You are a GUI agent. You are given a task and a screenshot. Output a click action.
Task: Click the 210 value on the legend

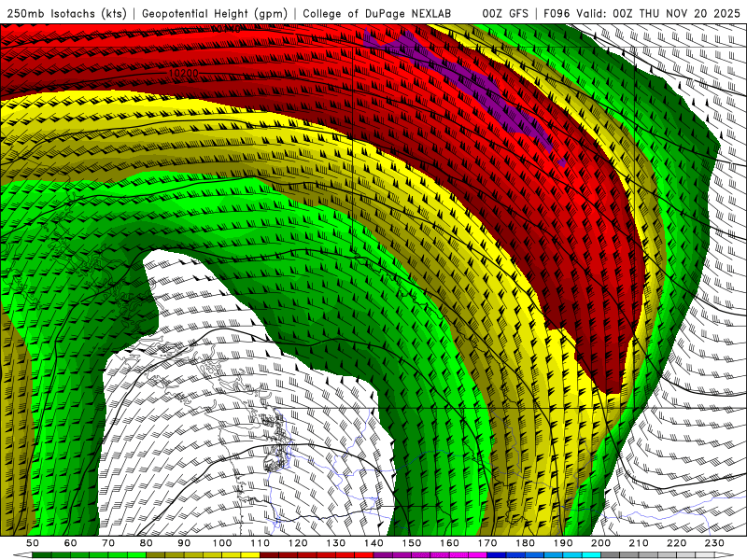639,543
